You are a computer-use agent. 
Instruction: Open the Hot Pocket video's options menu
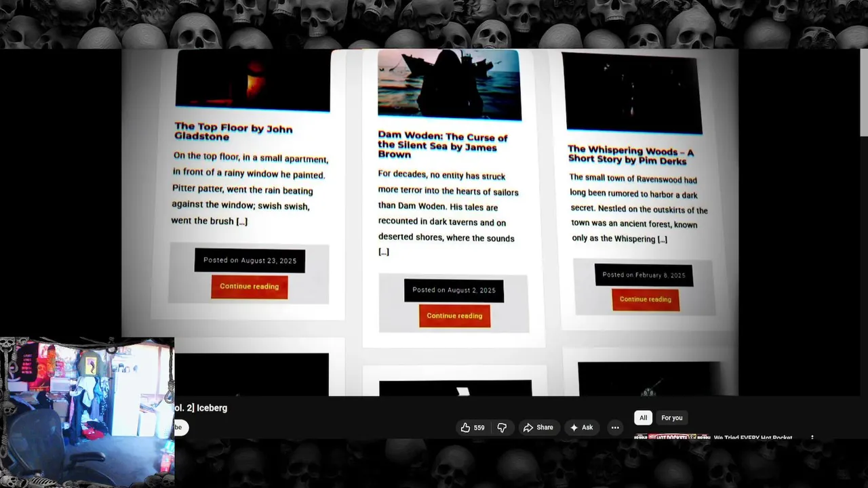pyautogui.click(x=812, y=438)
